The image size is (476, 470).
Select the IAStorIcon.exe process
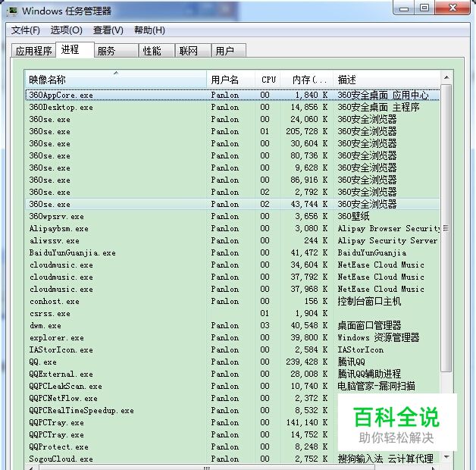[x=232, y=349]
